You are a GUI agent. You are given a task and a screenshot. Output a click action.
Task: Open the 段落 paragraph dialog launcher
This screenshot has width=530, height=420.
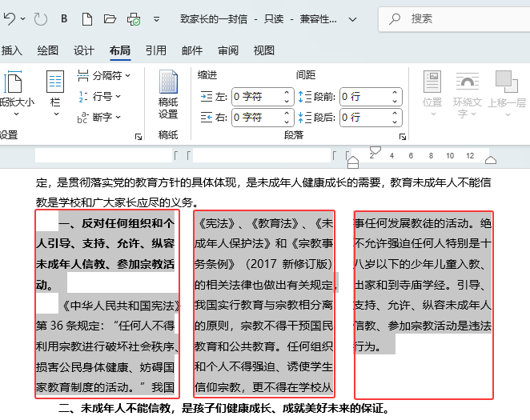(x=402, y=136)
